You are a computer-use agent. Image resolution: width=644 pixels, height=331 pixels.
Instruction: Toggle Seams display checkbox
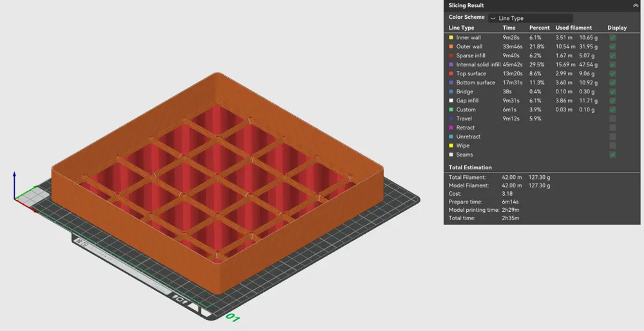(612, 155)
